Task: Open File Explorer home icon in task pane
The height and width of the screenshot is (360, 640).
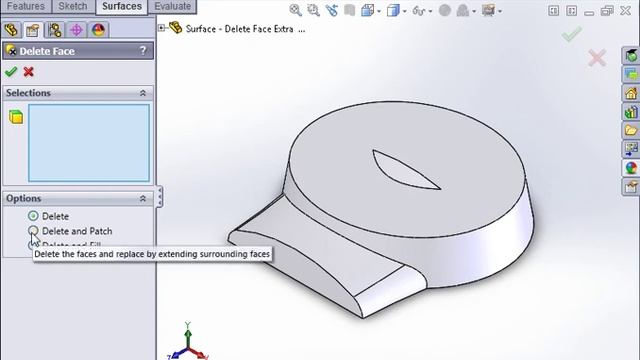Action: click(631, 93)
